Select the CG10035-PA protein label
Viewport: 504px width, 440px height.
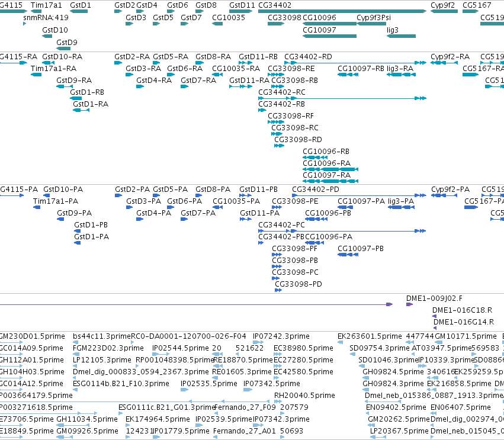click(236, 201)
